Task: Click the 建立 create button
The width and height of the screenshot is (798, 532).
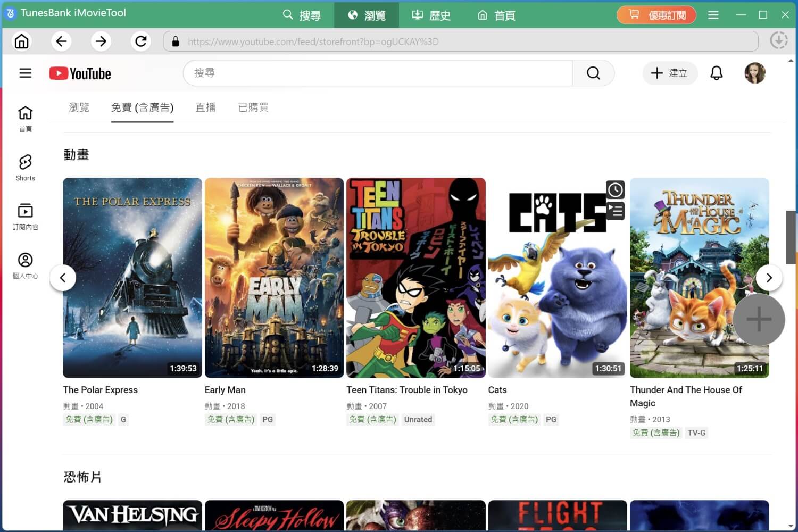Action: [x=669, y=73]
